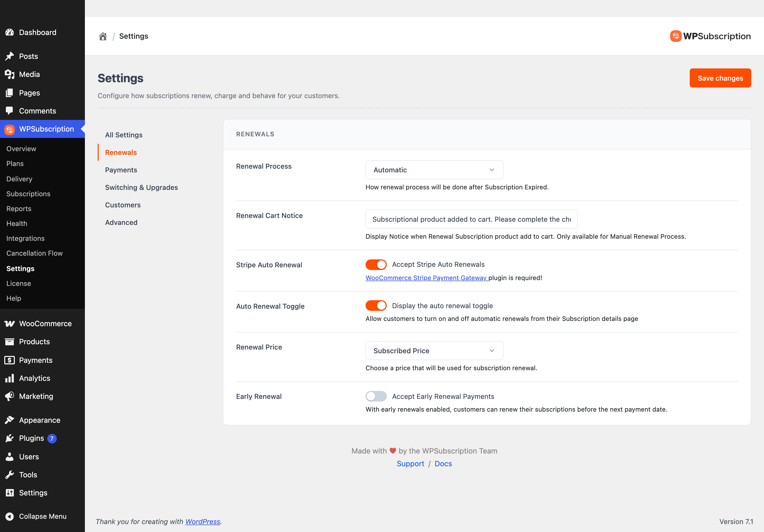Viewport: 764px width, 532px height.
Task: Click the Marketing megaphone icon
Action: (10, 396)
